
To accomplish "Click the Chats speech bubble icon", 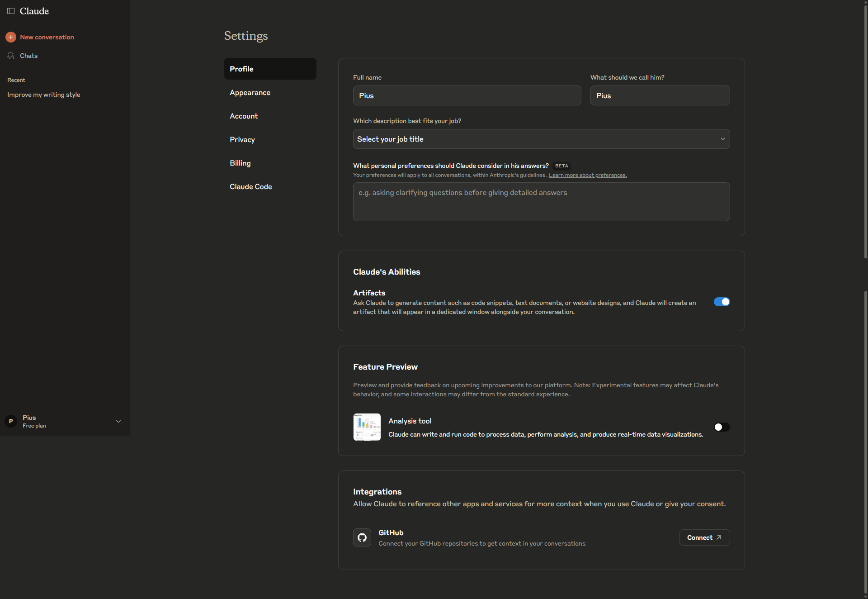I will [11, 56].
